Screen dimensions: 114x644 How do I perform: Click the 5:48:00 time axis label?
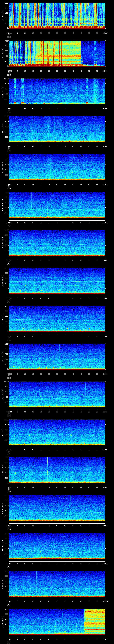coord(9,184)
